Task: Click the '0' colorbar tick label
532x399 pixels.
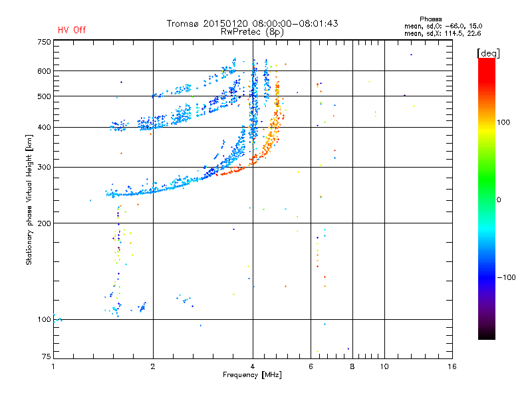Action: click(499, 200)
